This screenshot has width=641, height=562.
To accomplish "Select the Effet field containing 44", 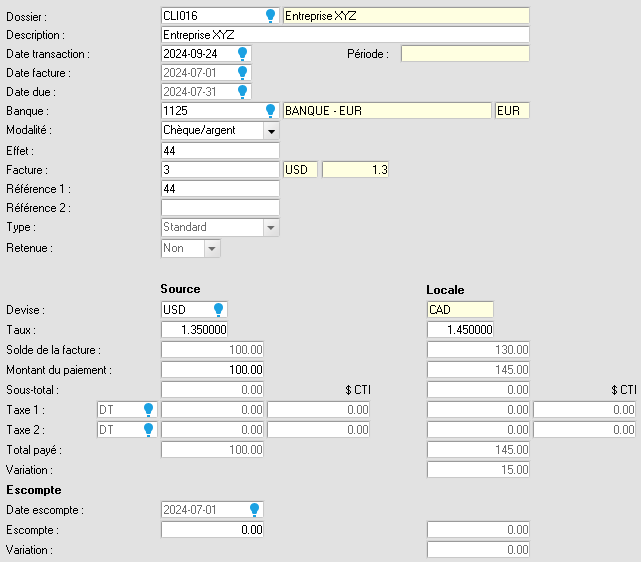I will [220, 150].
